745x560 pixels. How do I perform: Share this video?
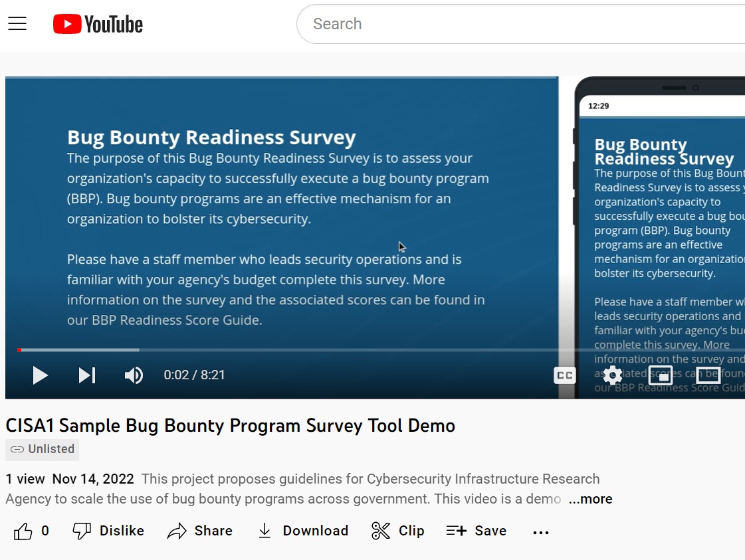199,531
